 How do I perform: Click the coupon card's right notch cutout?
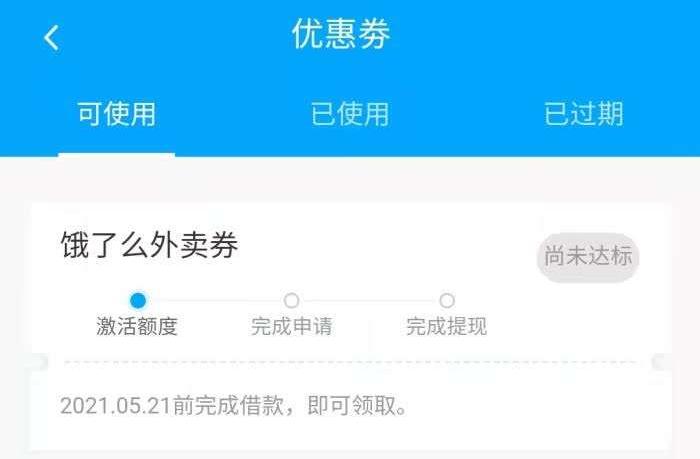click(x=662, y=362)
